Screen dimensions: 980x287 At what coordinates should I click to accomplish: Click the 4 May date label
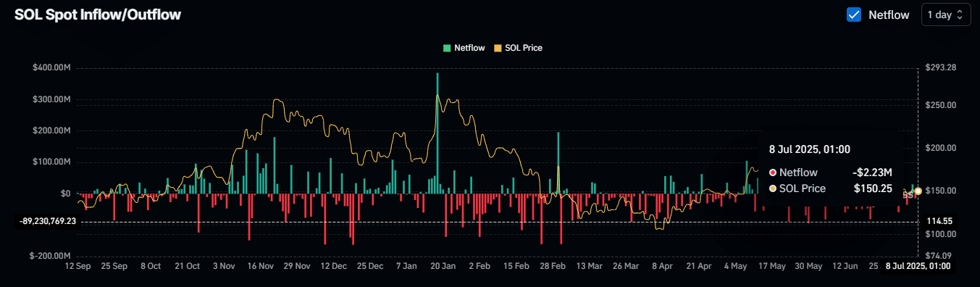(x=735, y=267)
